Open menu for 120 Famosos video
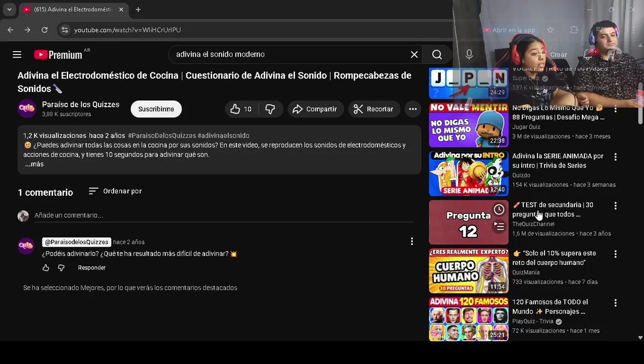The width and height of the screenshot is (644, 364). pos(615,303)
